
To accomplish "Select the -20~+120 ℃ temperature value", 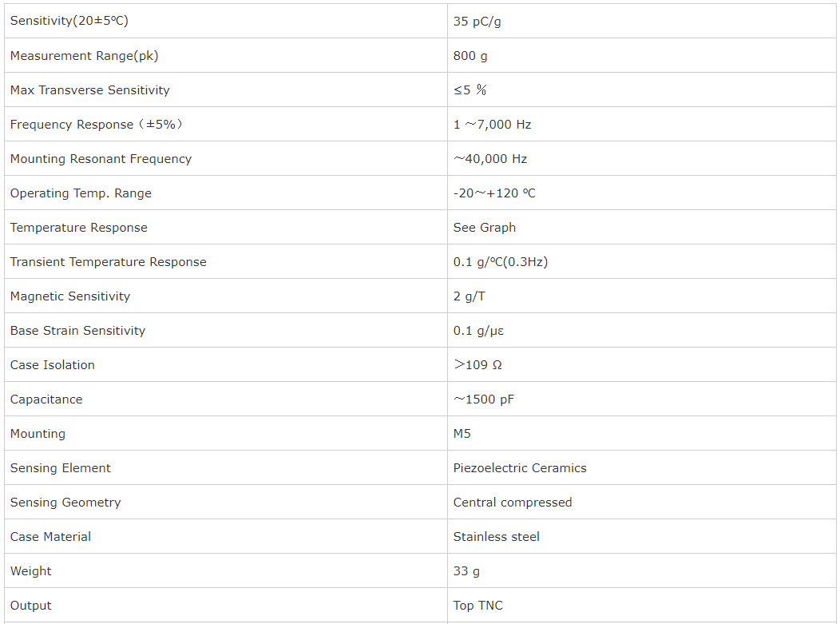I will (x=494, y=193).
